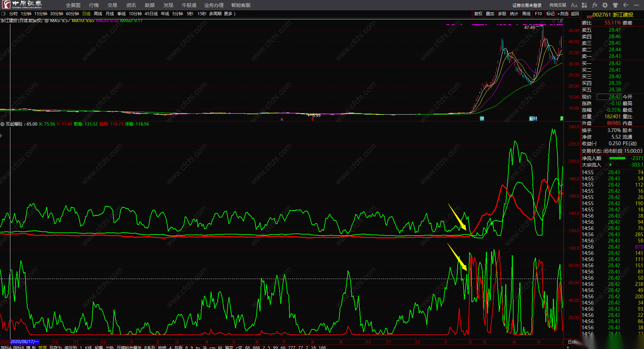Switch to 1分钟 period
This screenshot has width=644, height=349.
pos(26,14)
